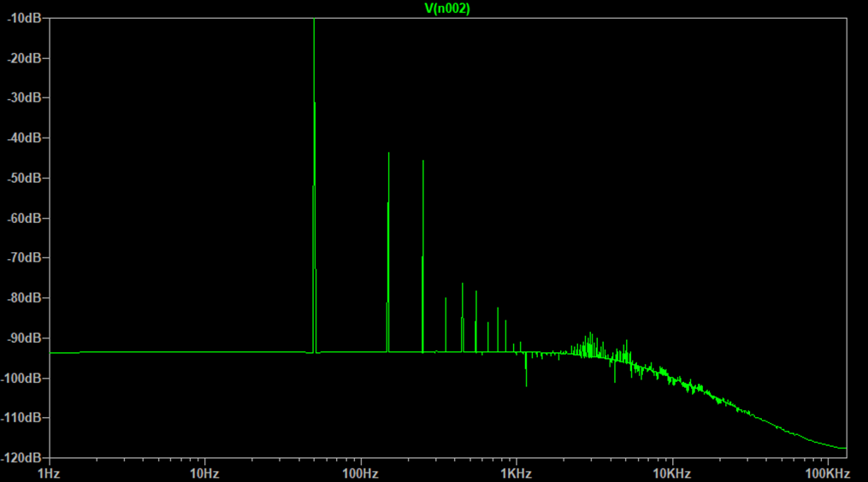This screenshot has height=482, width=868.
Task: Select the -90dB label on vertical axis
Action: tap(24, 338)
